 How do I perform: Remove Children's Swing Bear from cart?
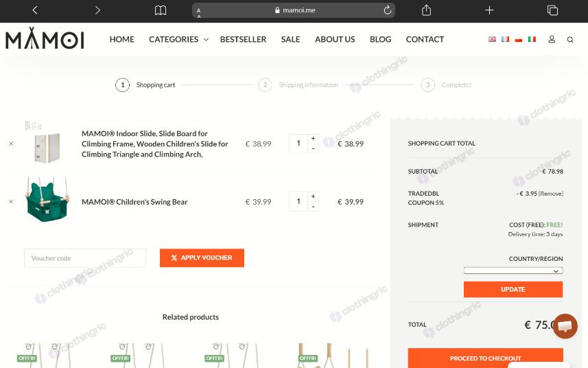11,201
